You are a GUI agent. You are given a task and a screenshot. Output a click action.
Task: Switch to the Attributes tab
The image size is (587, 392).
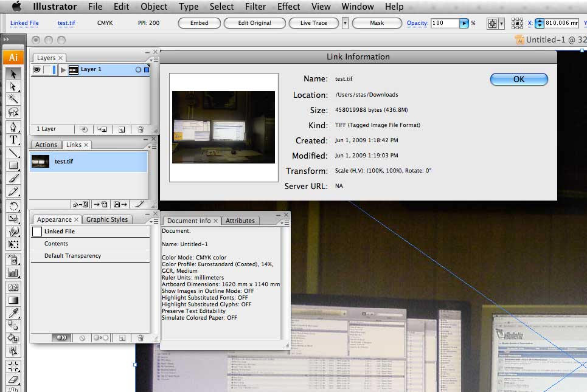(240, 221)
